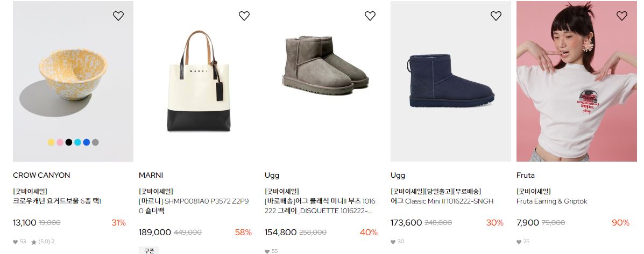
Task: Pick the black color swatch
Action: click(x=68, y=142)
